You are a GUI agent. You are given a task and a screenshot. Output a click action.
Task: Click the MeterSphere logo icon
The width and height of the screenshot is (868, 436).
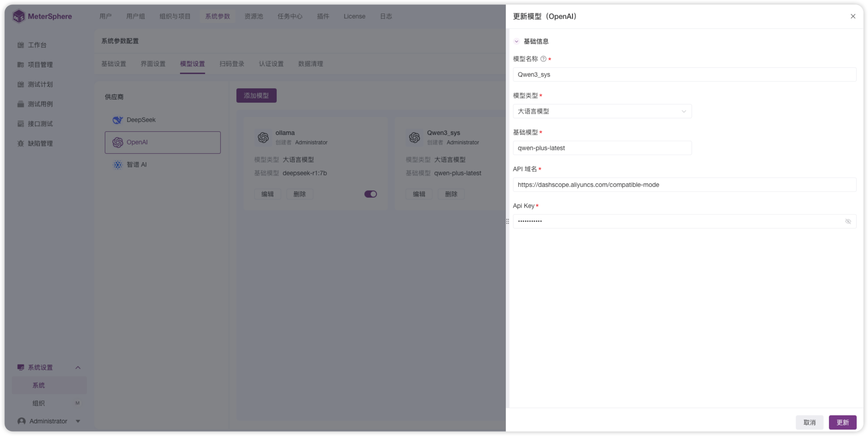19,17
